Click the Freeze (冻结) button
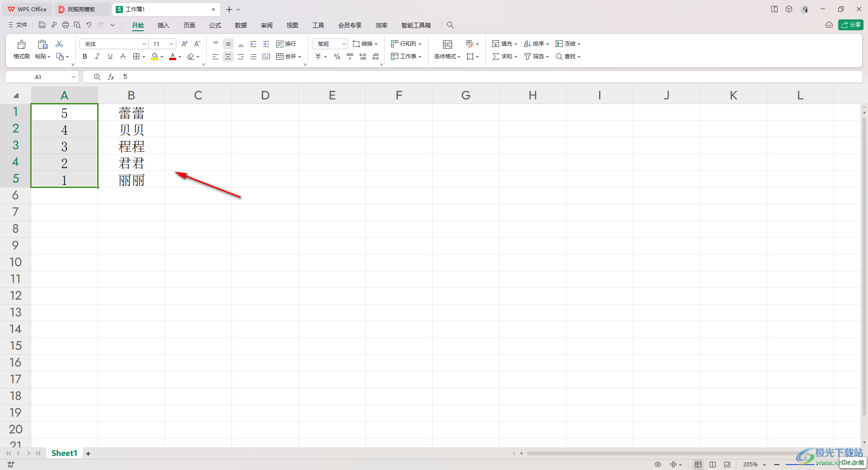Viewport: 868px width, 470px height. point(568,44)
